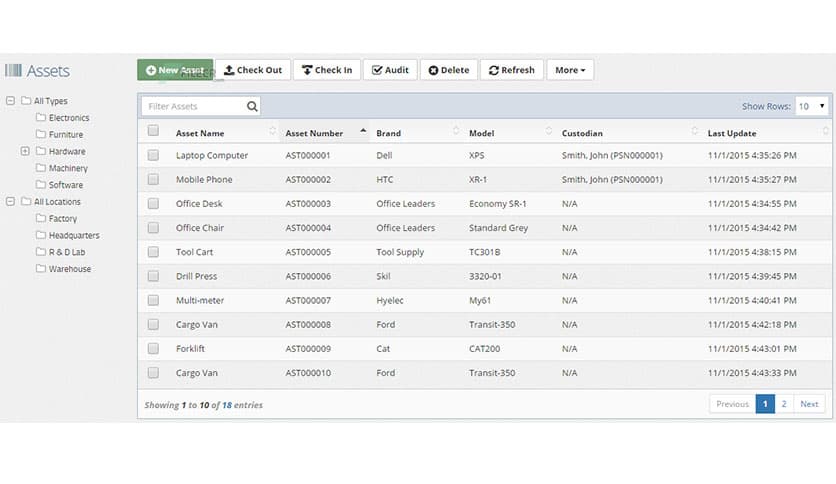Collapse the All Types tree node

click(x=10, y=100)
